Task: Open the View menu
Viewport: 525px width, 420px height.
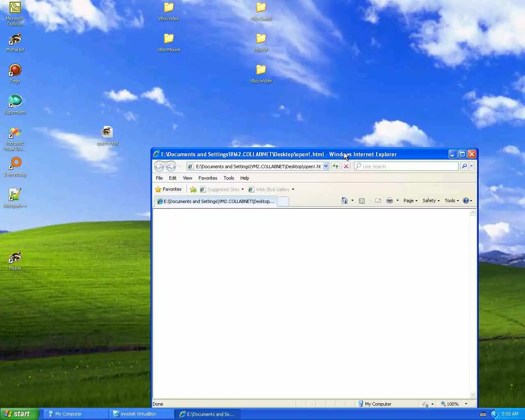Action: [187, 178]
